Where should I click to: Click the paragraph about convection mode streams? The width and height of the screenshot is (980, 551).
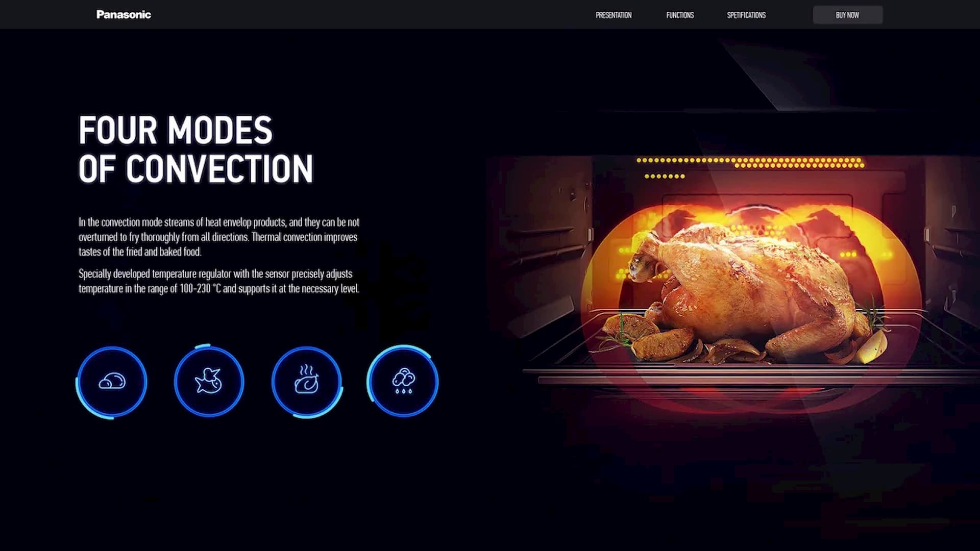(218, 237)
